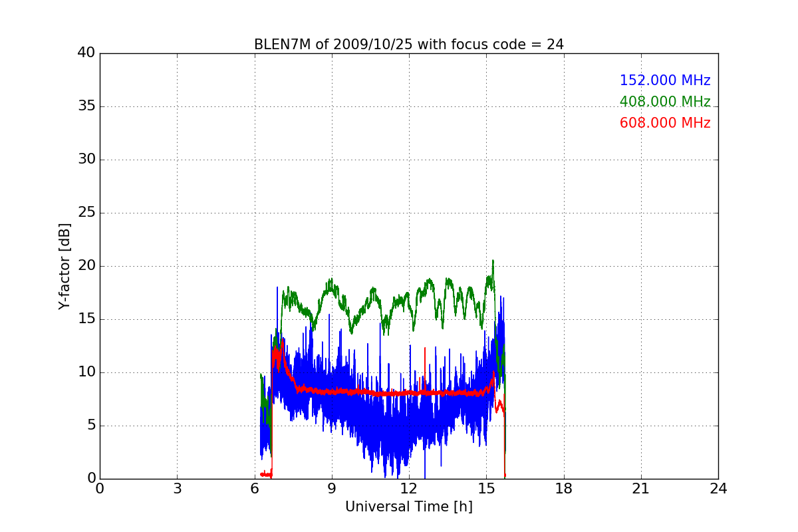Viewport: 798px width, 532px height.
Task: Click x-axis tick label 3
Action: click(177, 489)
